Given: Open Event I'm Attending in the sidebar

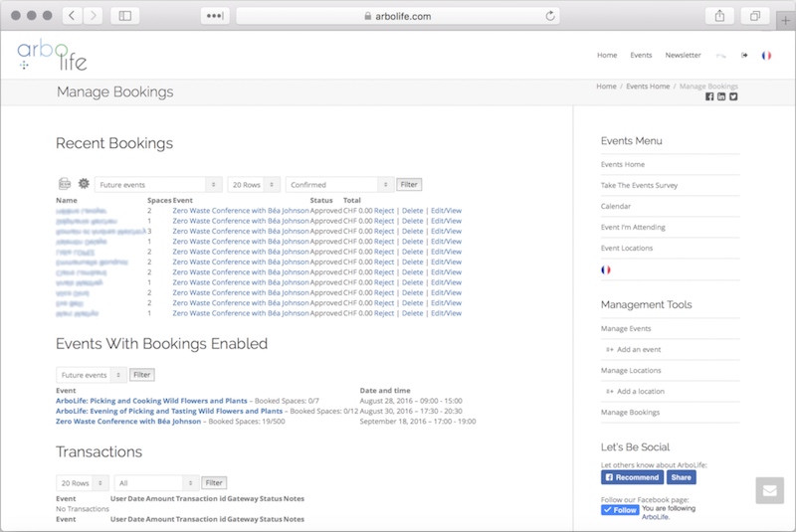Looking at the screenshot, I should point(633,227).
